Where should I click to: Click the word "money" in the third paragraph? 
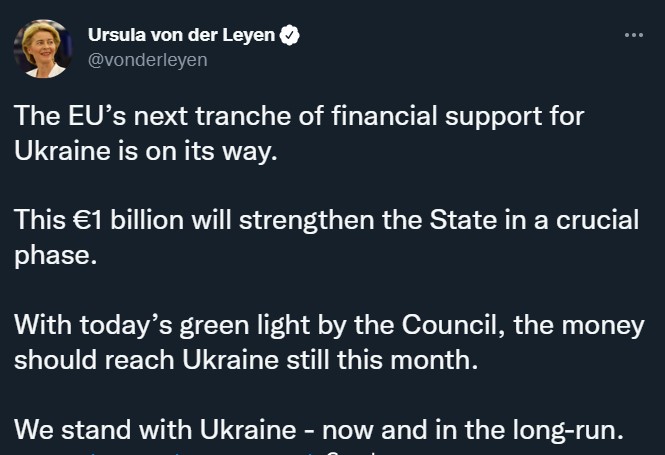pos(603,325)
